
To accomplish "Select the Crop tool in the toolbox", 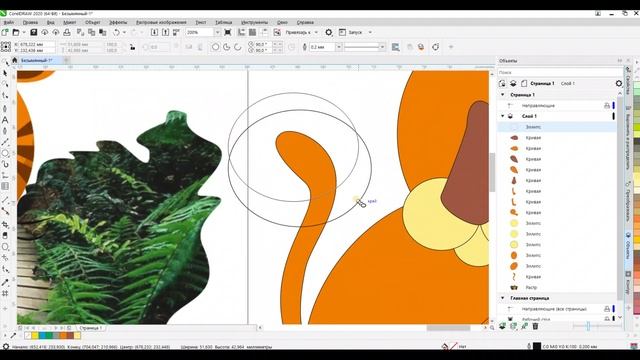I will [x=5, y=224].
